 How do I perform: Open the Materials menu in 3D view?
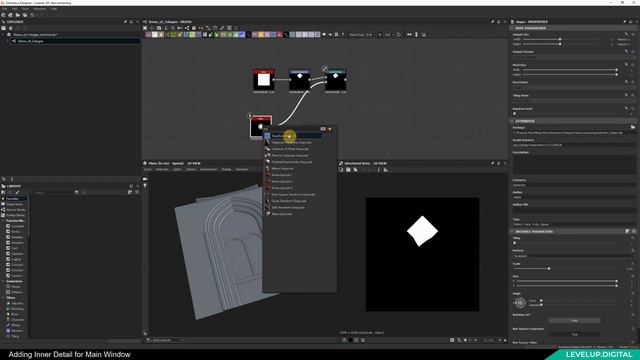coord(162,169)
